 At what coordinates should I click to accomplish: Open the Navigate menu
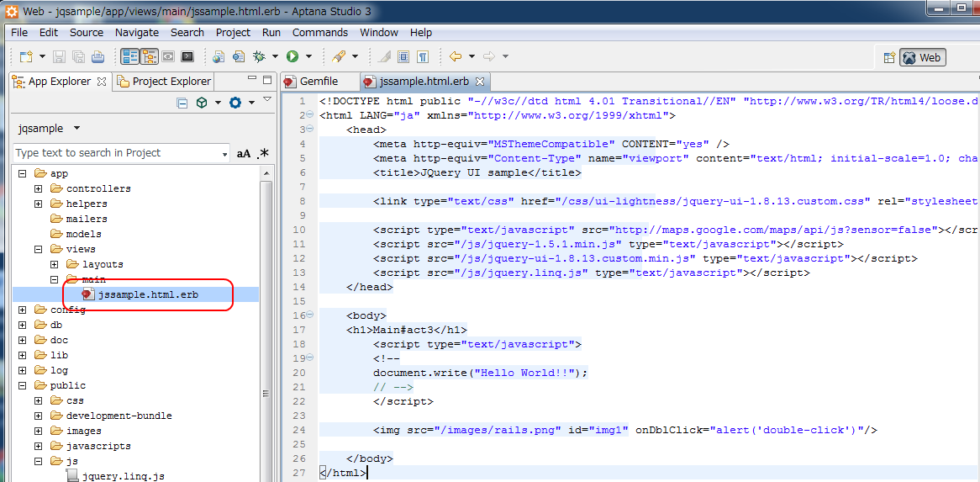(x=137, y=33)
